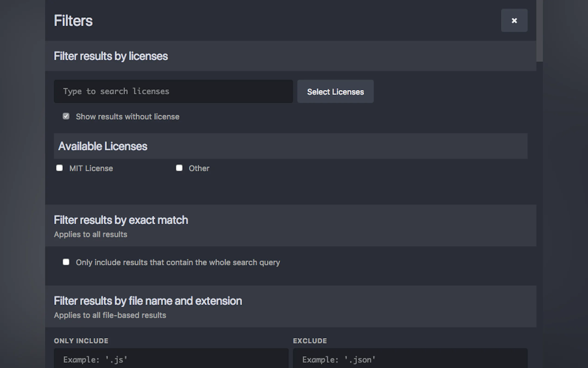Image resolution: width=588 pixels, height=368 pixels.
Task: Click the 'EXCLUDE' field label
Action: 310,341
